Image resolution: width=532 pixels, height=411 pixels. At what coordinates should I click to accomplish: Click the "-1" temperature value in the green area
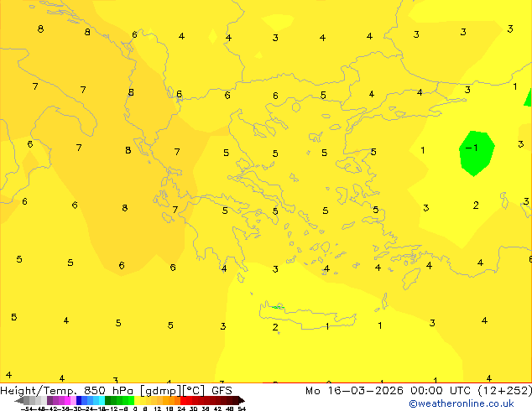[x=472, y=148]
